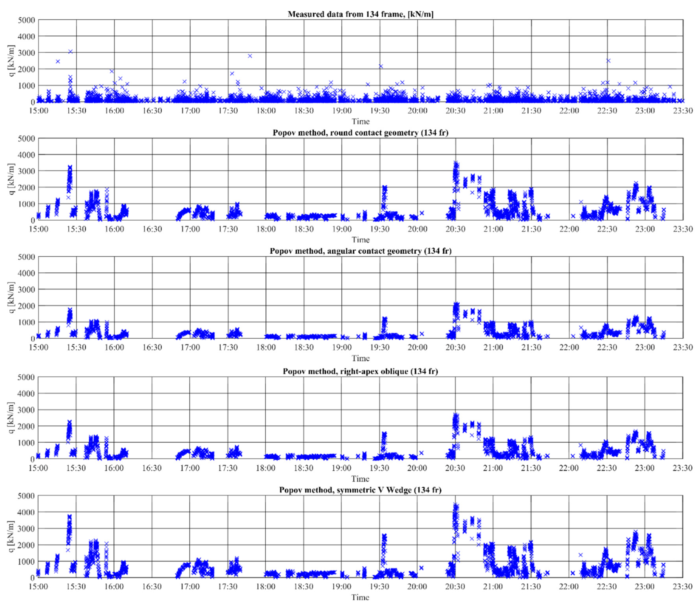Image resolution: width=700 pixels, height=608 pixels.
Task: Click the highest measured data point near 15:25
Action: tap(70, 52)
